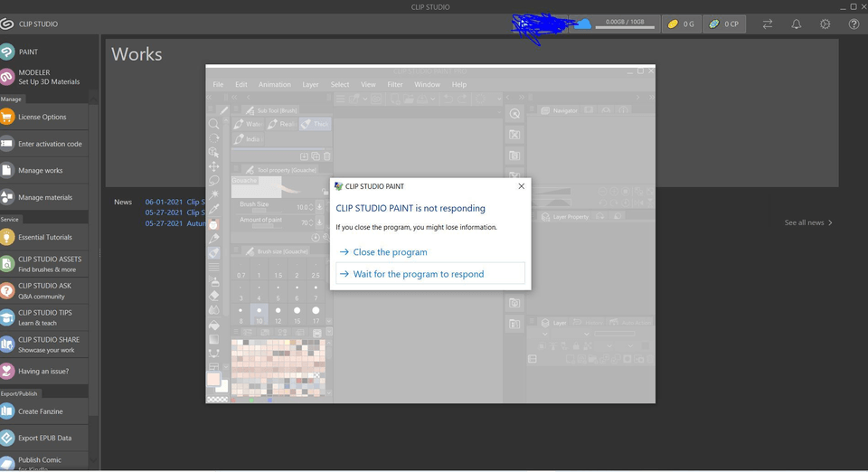
Task: Open PAINT from the Clip Studio sidebar
Action: point(44,52)
